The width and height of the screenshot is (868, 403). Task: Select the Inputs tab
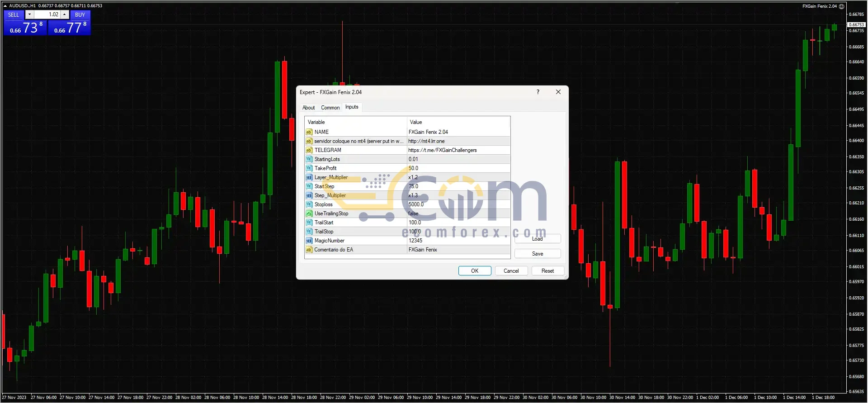(352, 107)
